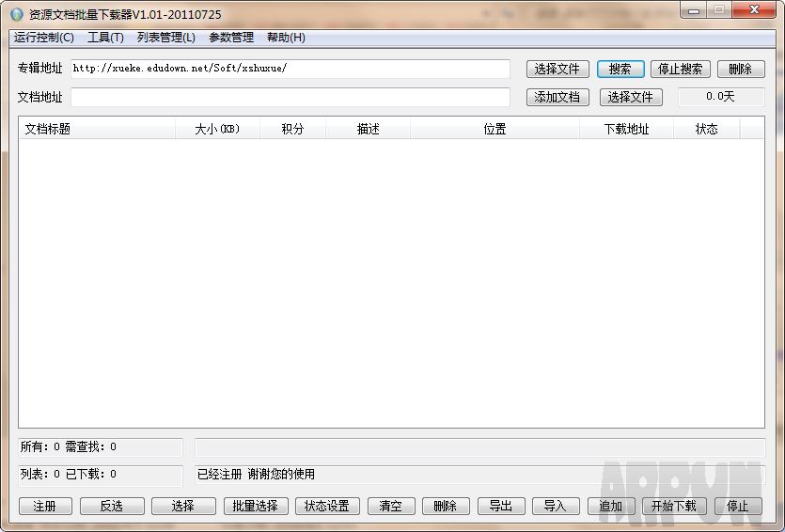
Task: Click the 位置 column header
Action: [495, 129]
